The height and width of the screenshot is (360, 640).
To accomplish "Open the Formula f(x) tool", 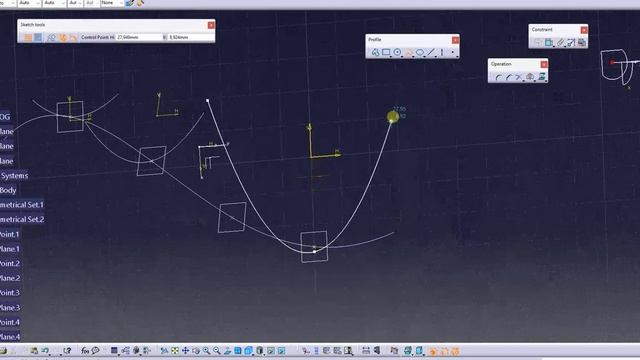I will click(85, 351).
